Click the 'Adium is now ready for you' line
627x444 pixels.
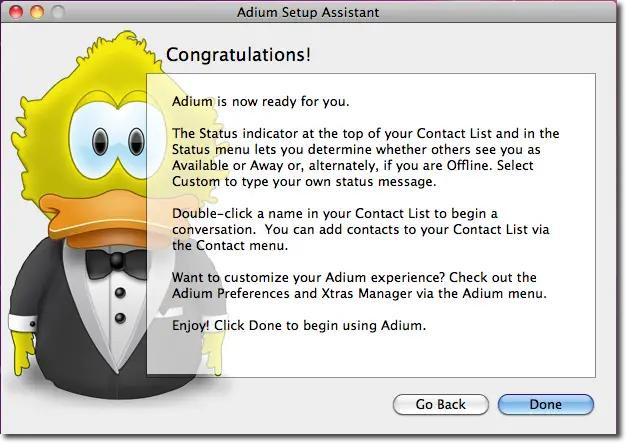[x=261, y=102]
